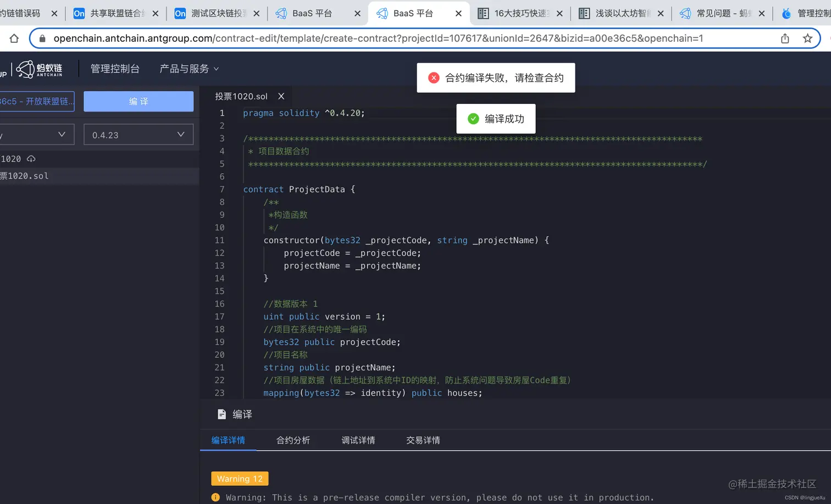Open 产品与服务 dropdown menu
The width and height of the screenshot is (831, 504).
point(189,69)
